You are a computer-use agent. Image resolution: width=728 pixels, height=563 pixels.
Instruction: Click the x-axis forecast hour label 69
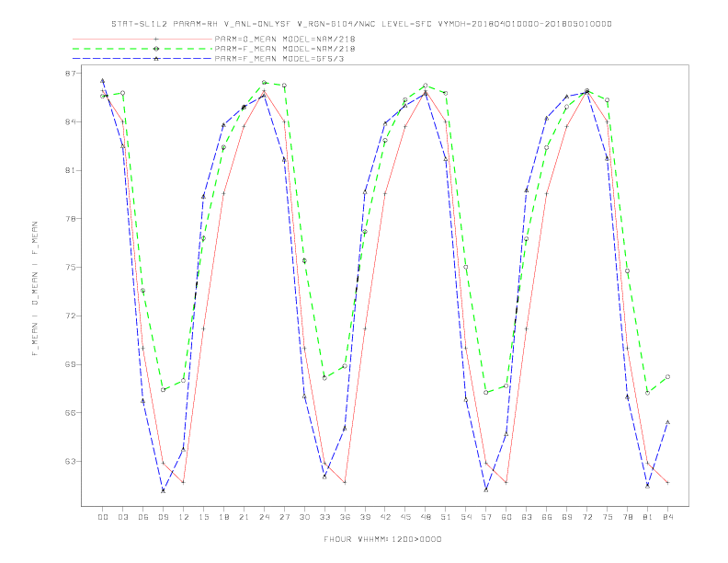[x=567, y=517]
